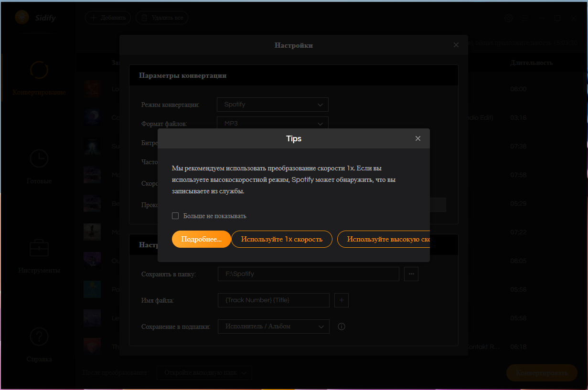Open the 'После преобразования' dropdown
This screenshot has width=588, height=390.
click(204, 373)
